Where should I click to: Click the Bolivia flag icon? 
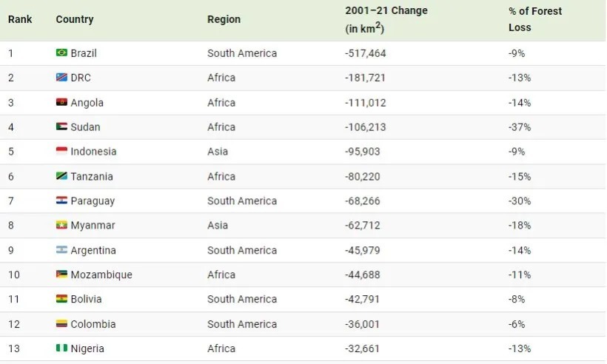[61, 299]
